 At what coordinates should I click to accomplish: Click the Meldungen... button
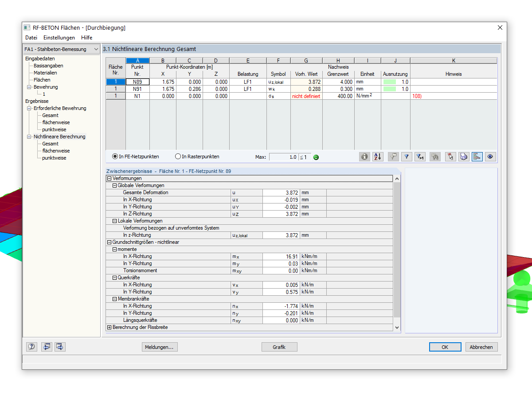pos(160,347)
